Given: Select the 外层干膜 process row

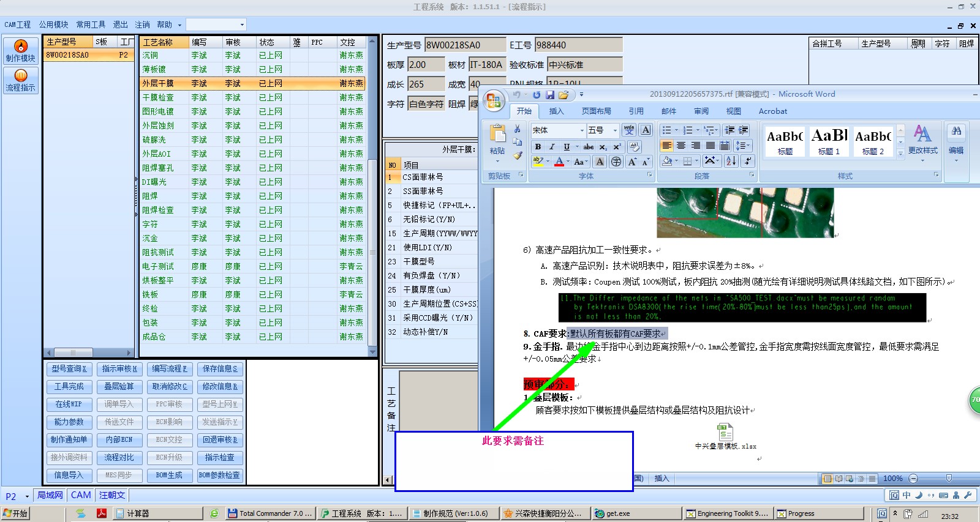Looking at the screenshot, I should [x=254, y=83].
